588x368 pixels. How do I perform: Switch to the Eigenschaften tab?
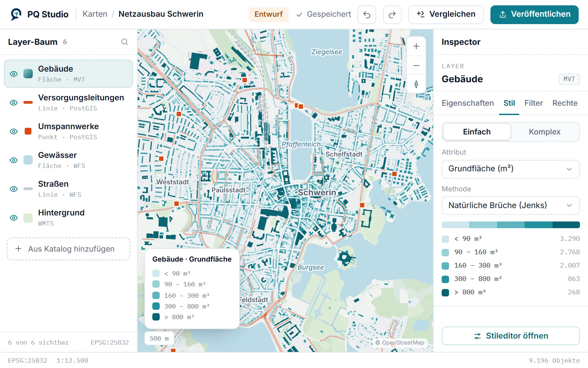coord(468,103)
